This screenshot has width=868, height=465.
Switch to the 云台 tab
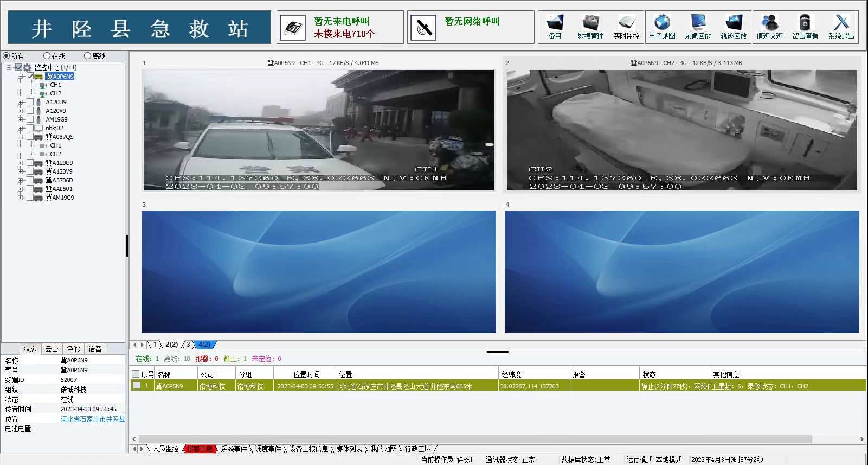point(52,349)
